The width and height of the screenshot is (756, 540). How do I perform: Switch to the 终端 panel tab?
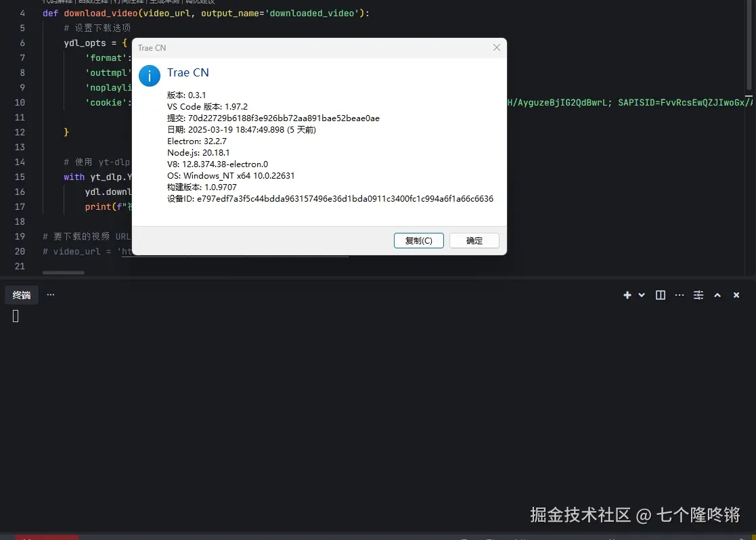[x=22, y=294]
